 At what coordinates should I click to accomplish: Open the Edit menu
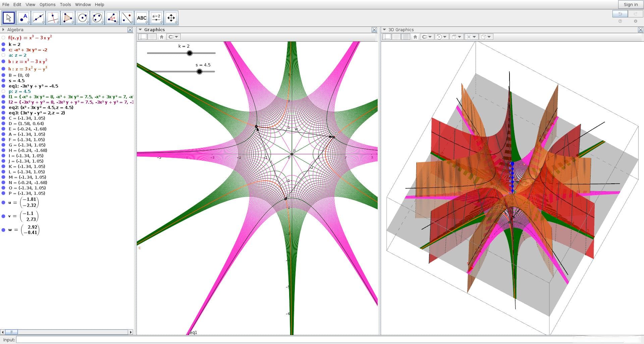[x=17, y=4]
